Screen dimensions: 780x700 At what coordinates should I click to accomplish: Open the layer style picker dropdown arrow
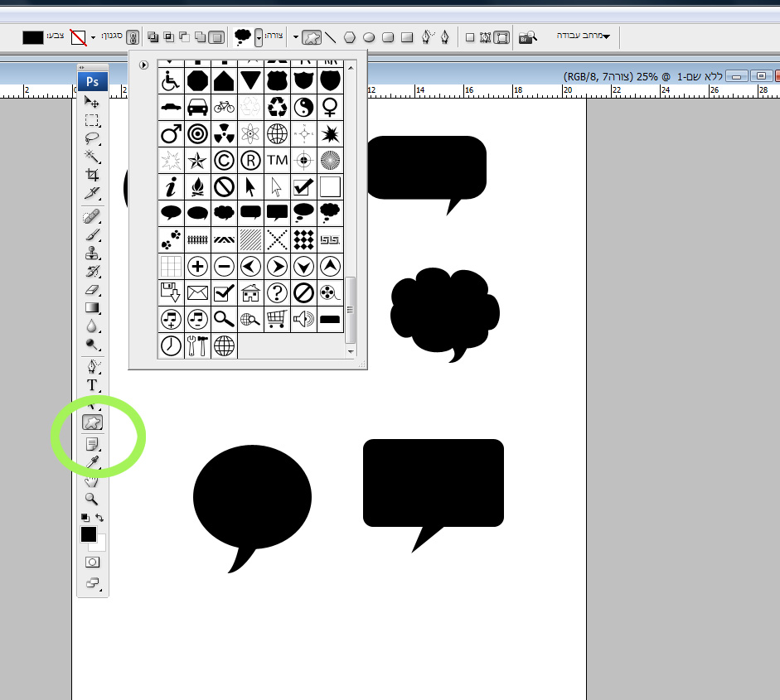click(x=93, y=37)
